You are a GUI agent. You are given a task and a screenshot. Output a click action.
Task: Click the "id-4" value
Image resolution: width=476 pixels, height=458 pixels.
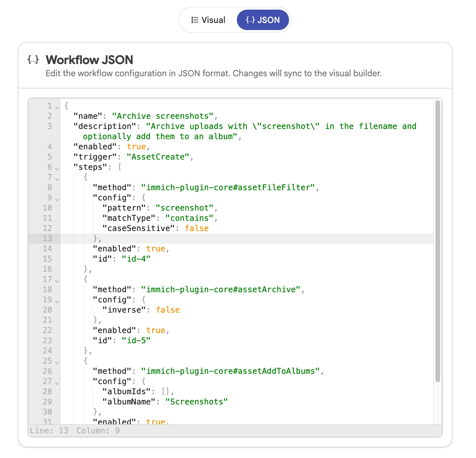pos(136,259)
